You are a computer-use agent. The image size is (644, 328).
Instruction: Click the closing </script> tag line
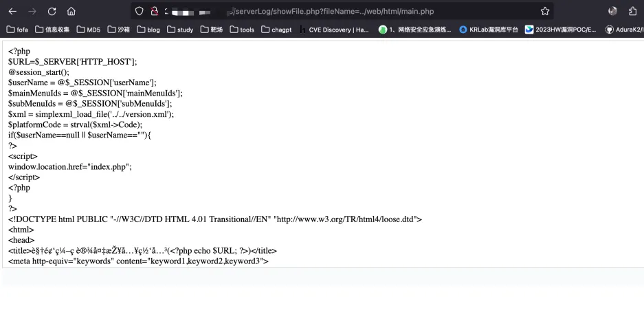pyautogui.click(x=24, y=177)
